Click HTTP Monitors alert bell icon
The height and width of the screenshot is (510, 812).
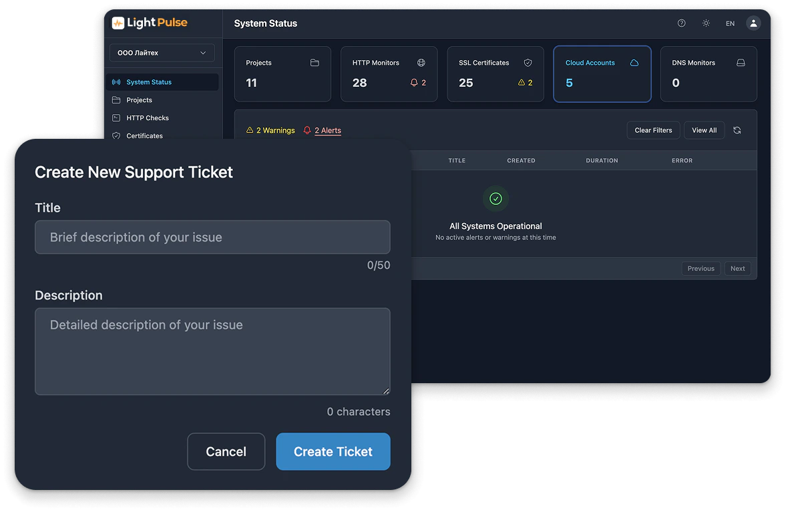[x=414, y=83]
